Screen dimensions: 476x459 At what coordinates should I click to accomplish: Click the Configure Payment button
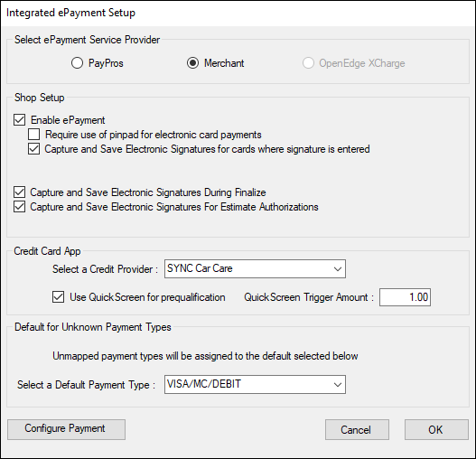[x=66, y=429]
